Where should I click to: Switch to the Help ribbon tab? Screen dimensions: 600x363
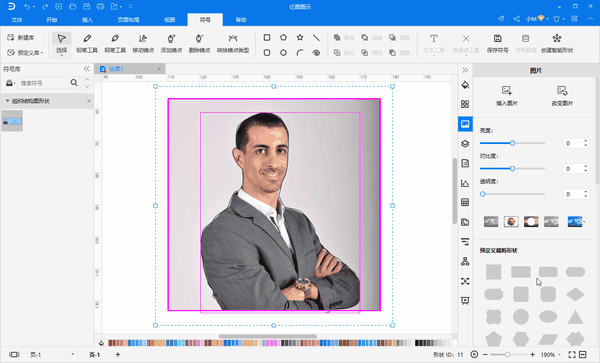pos(241,20)
